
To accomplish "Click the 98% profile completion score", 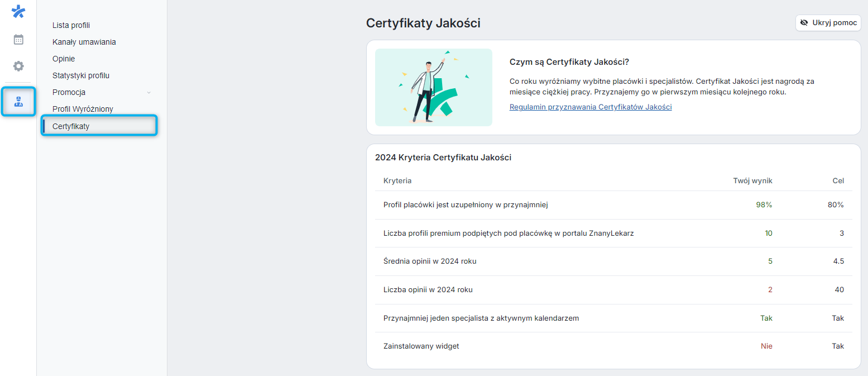I will 764,204.
